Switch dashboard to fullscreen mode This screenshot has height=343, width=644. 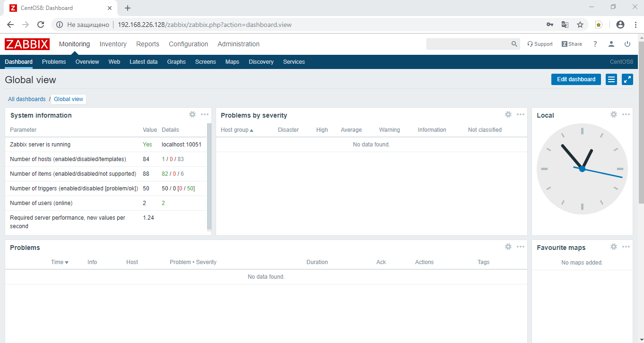627,79
